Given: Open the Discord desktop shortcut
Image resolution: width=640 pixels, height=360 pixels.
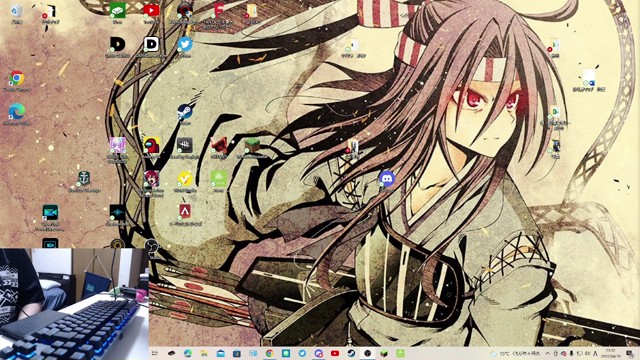Looking at the screenshot, I should point(387,178).
